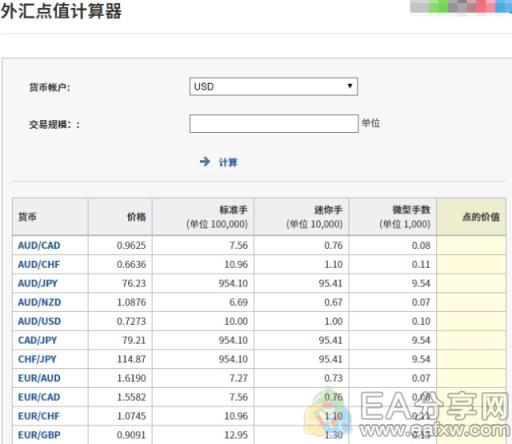
Task: Select AUD/NZD price 1.0876
Action: coord(131,302)
